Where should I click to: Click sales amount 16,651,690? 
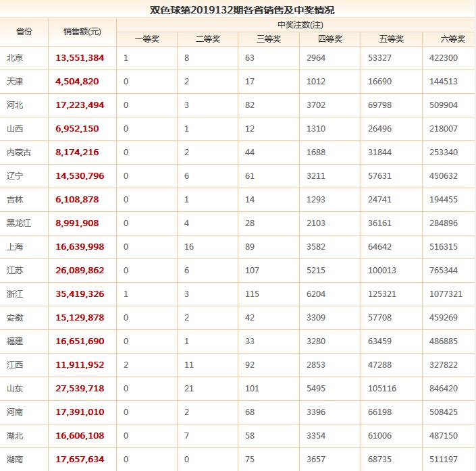[x=80, y=341]
